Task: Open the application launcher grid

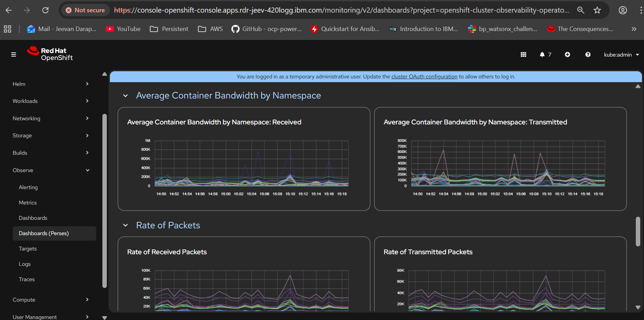Action: (523, 55)
